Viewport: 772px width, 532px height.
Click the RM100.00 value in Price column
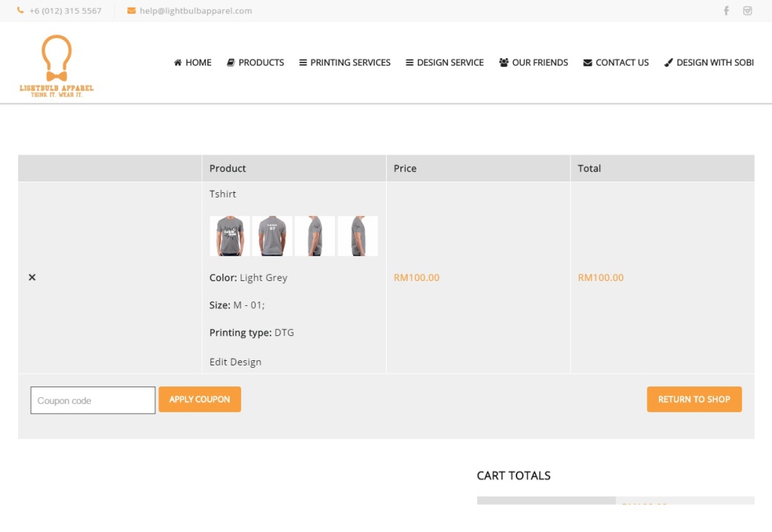[x=416, y=277]
